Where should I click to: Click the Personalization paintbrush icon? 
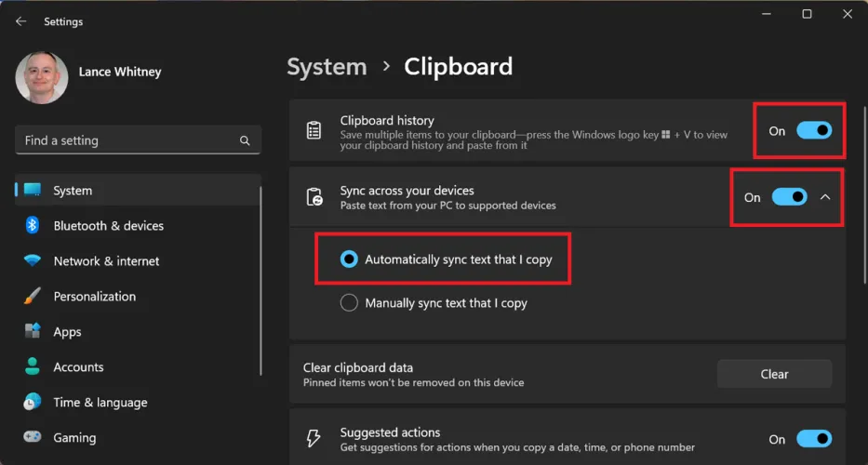point(33,297)
